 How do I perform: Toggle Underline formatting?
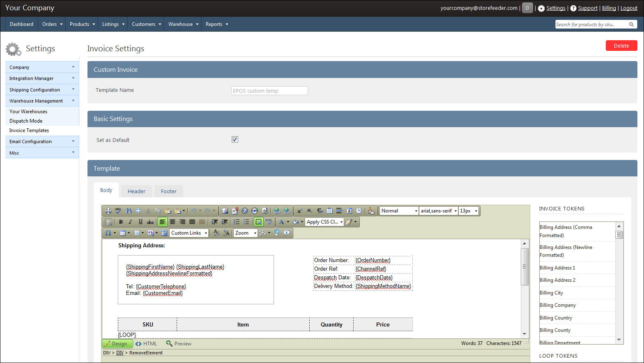(x=140, y=222)
